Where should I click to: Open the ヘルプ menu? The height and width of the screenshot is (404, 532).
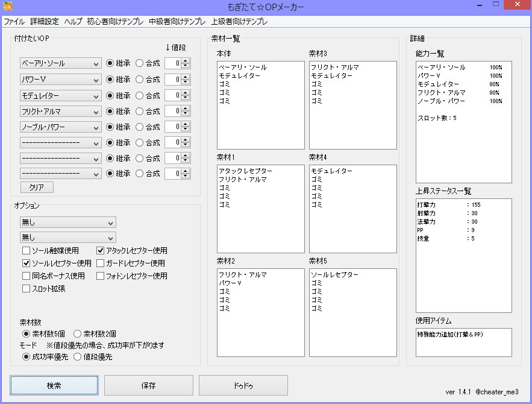(73, 21)
